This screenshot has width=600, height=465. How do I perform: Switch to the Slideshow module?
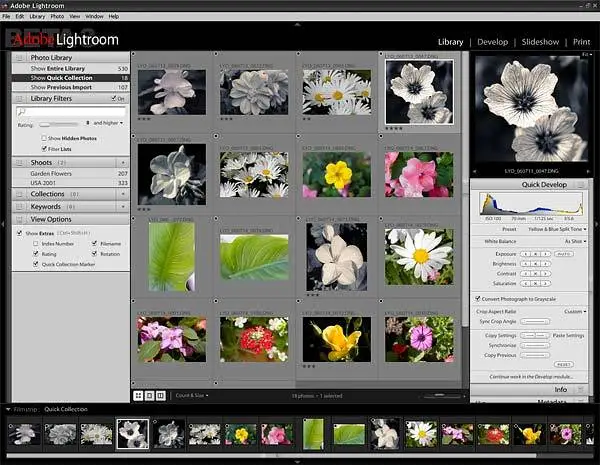click(x=540, y=42)
